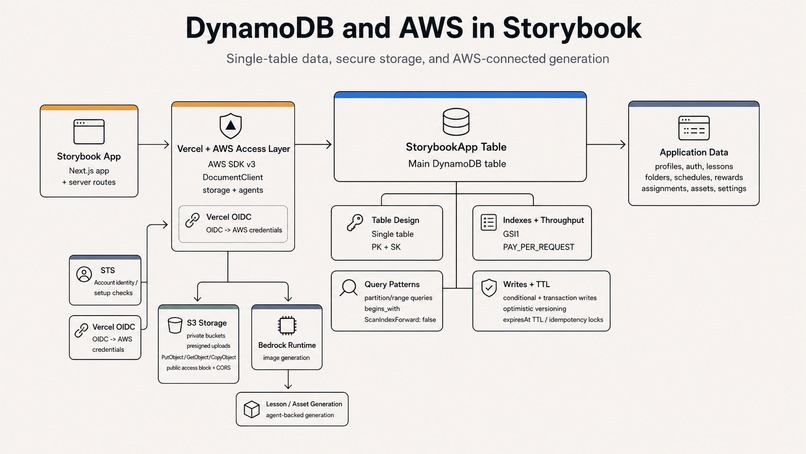Click the 'PutObject/GetObject/CopyObject' text
The width and height of the screenshot is (806, 454).
pyautogui.click(x=198, y=357)
